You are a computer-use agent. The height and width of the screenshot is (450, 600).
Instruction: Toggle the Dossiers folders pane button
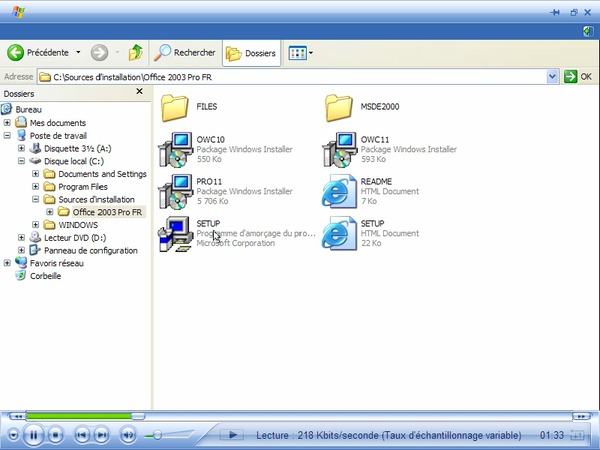[x=251, y=52]
